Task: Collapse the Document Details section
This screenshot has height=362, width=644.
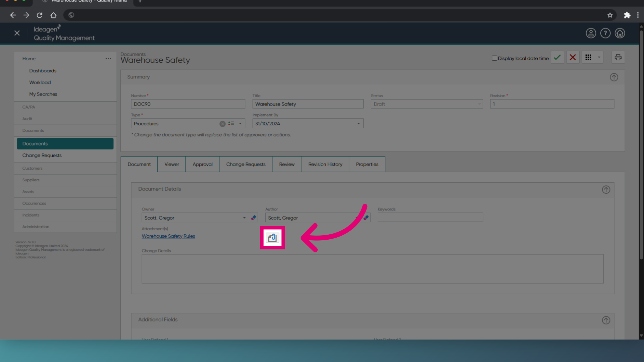Action: click(x=606, y=190)
